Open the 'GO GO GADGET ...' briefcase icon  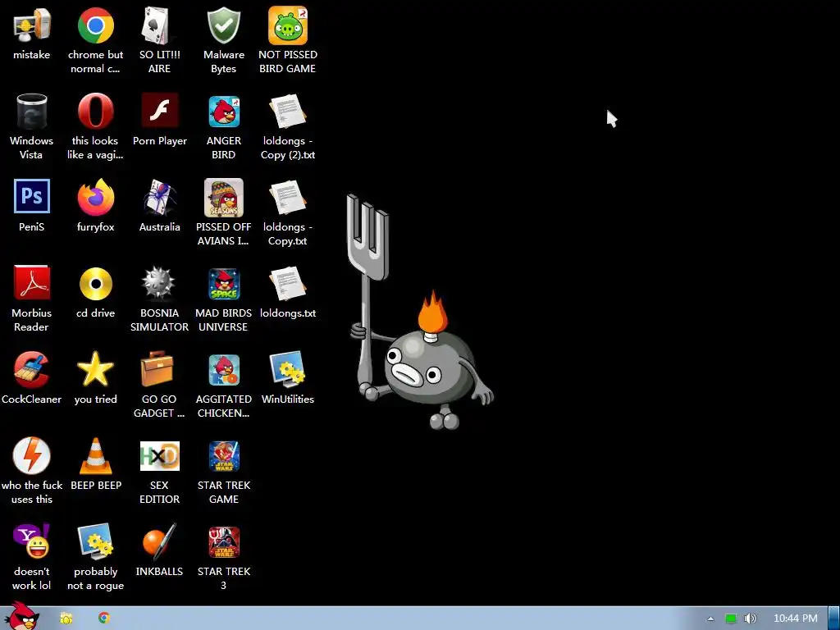(x=157, y=368)
